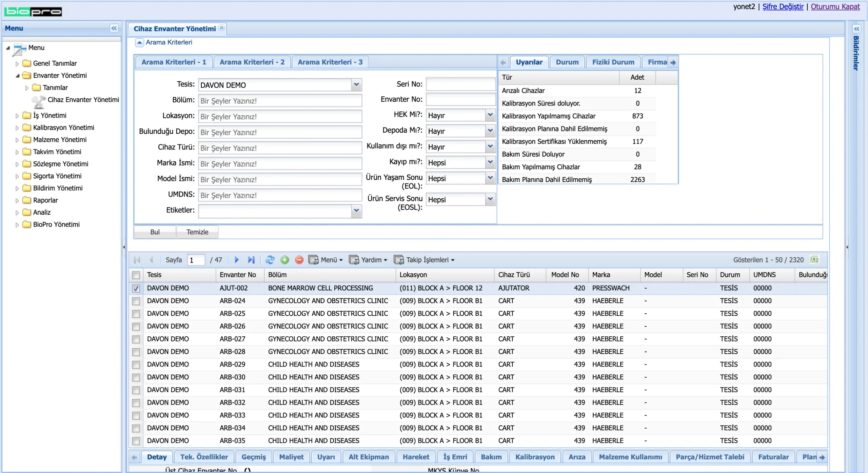Click the Oturumu Kapat link
This screenshot has width=868, height=473.
[835, 7]
